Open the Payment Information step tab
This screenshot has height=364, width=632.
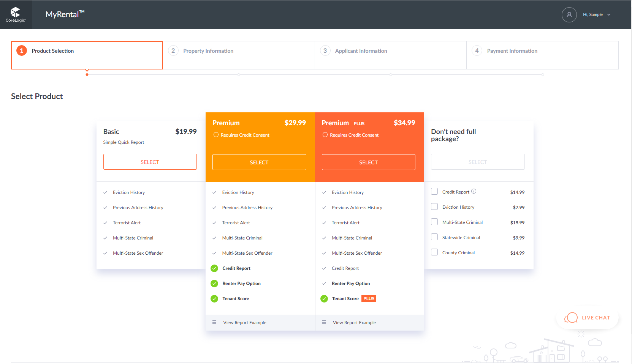[542, 55]
